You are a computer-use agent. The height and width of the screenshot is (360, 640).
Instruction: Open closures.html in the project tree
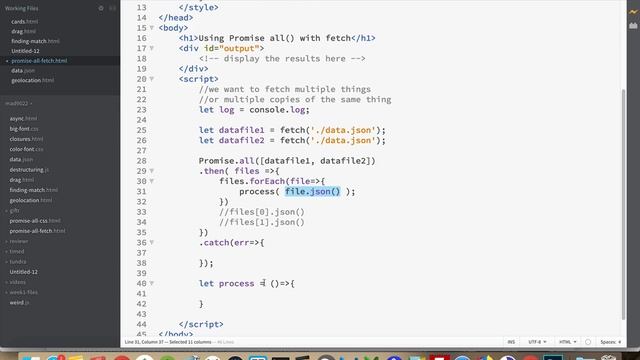[x=26, y=139]
